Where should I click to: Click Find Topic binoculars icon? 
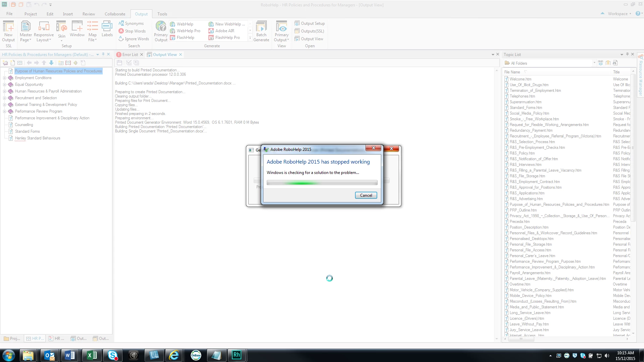coord(615,63)
